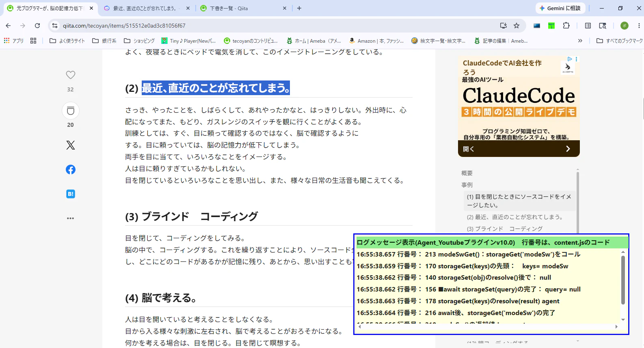Open the tab search icon in toolbar
The image size is (644, 348).
point(603,26)
